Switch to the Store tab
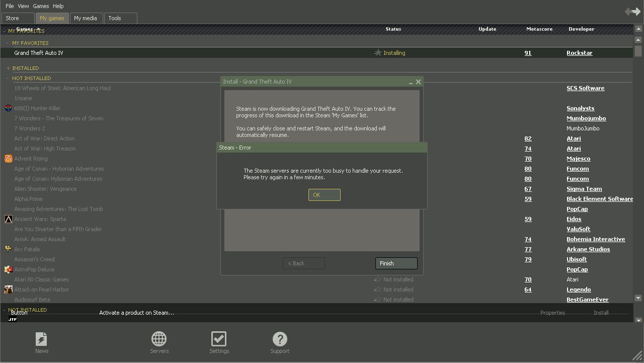 18,18
